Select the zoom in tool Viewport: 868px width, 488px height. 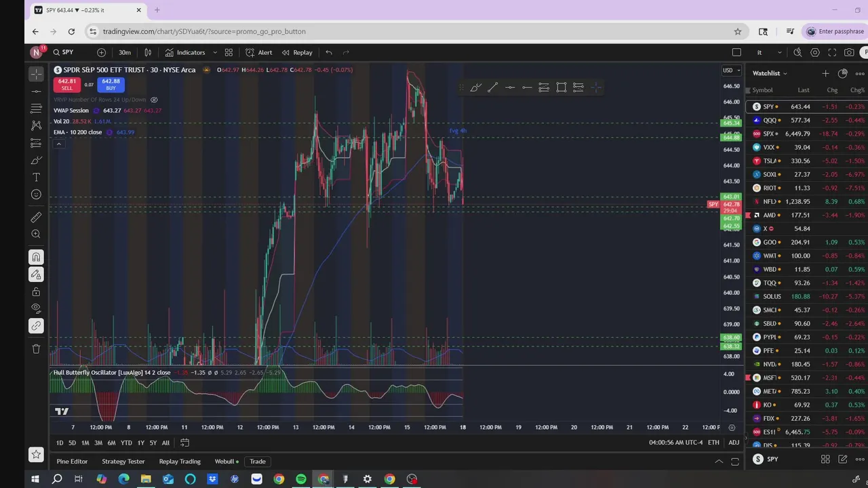tap(36, 235)
